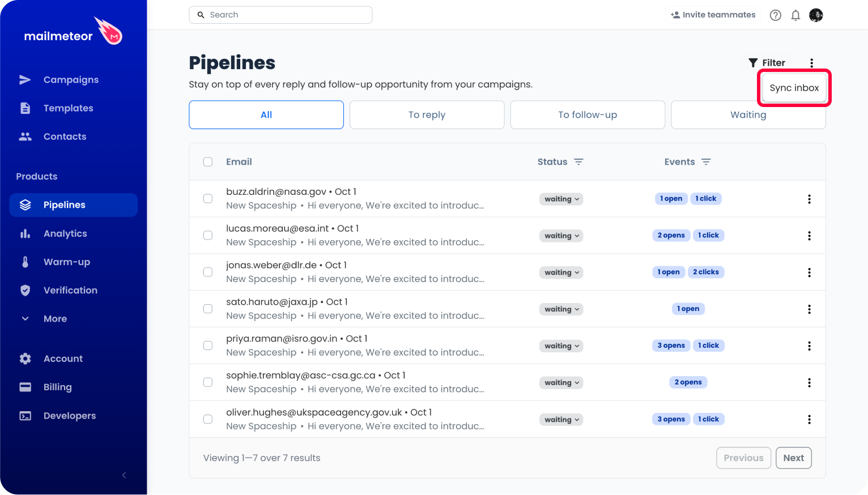This screenshot has width=868, height=495.
Task: Open the To follow-up tab
Action: tap(588, 115)
